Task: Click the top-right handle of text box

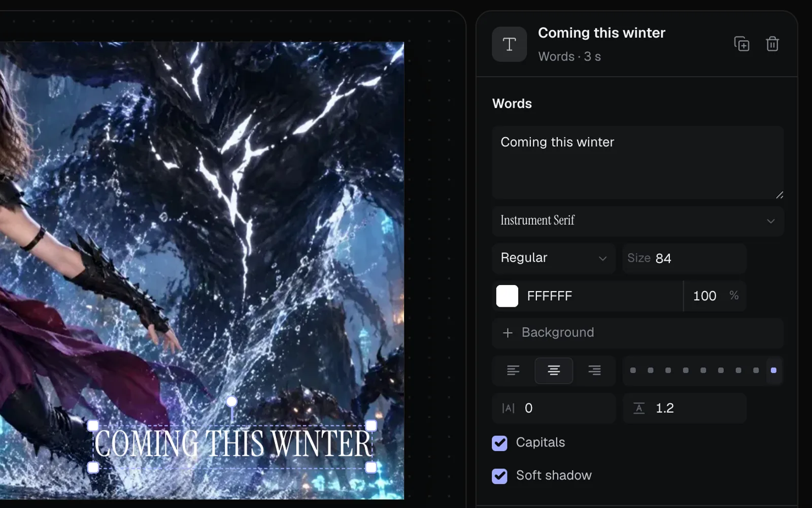Action: click(x=371, y=426)
